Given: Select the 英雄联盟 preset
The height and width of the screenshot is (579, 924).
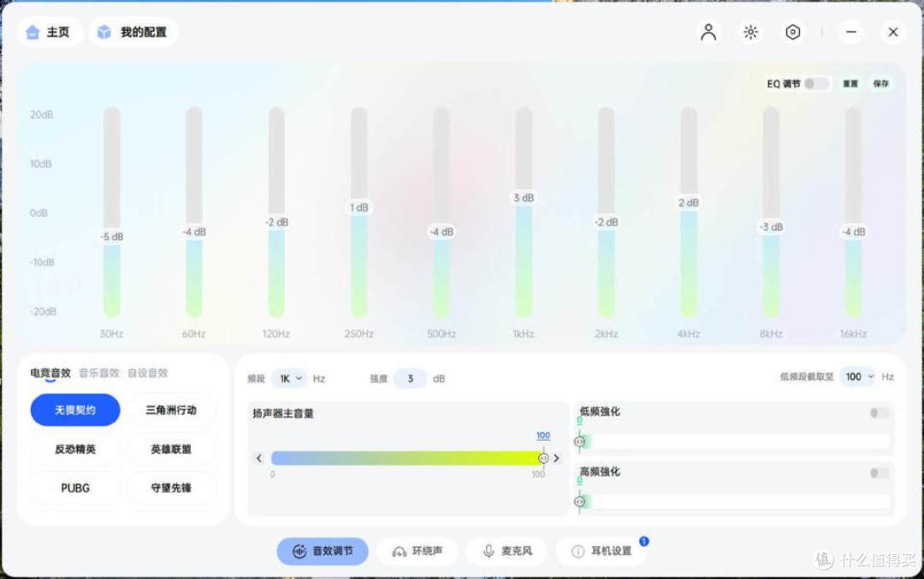Looking at the screenshot, I should (x=171, y=449).
